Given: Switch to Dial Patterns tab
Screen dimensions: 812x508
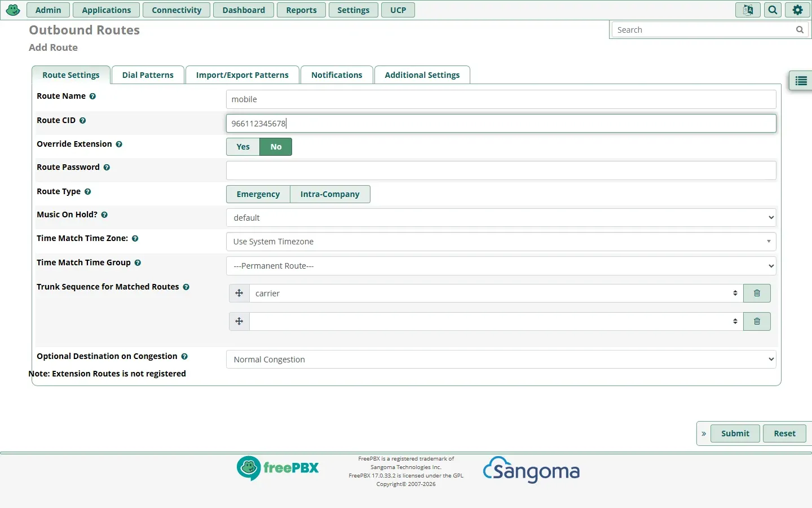Looking at the screenshot, I should point(148,75).
